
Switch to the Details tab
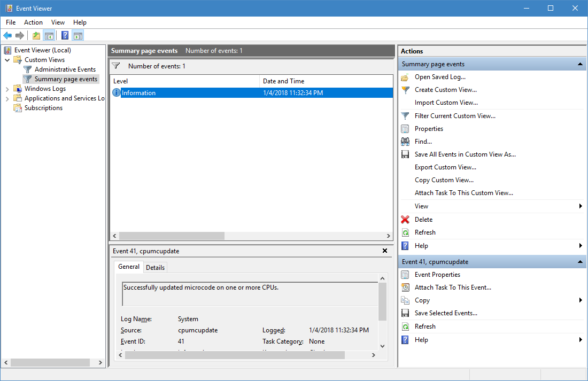tap(155, 267)
